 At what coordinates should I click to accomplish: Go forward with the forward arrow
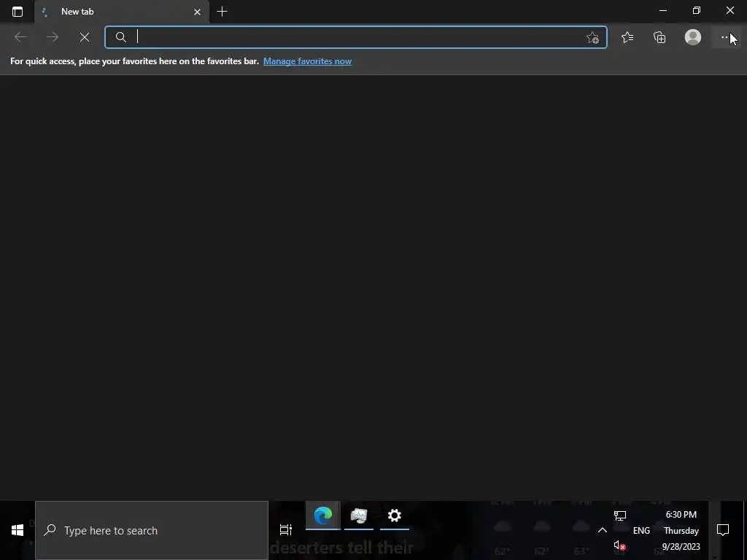click(53, 37)
